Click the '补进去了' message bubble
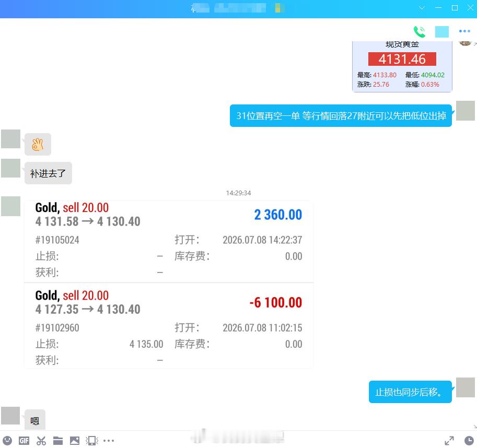The width and height of the screenshot is (477, 448). tap(48, 173)
